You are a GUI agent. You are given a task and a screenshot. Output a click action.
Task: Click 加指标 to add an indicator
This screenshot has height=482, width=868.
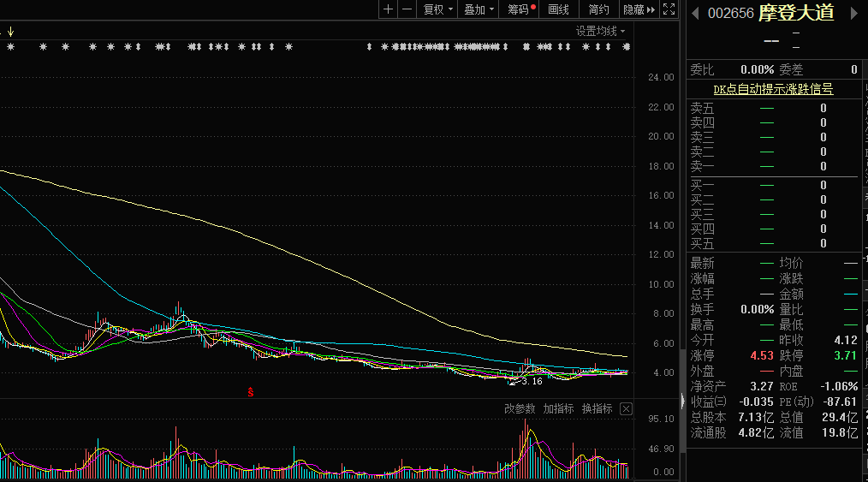click(x=558, y=408)
